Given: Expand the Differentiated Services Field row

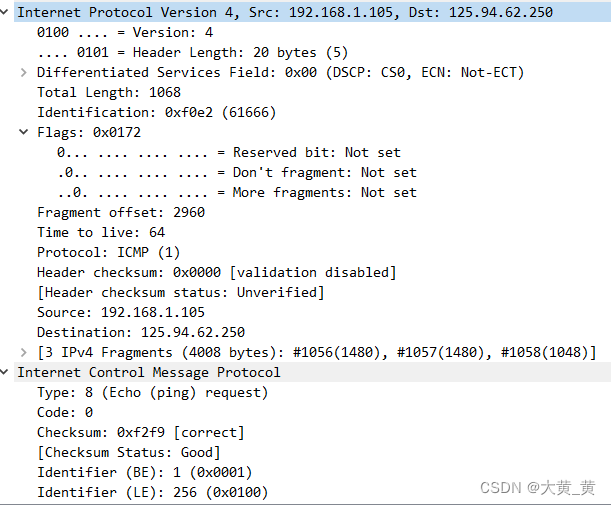Looking at the screenshot, I should point(24,72).
